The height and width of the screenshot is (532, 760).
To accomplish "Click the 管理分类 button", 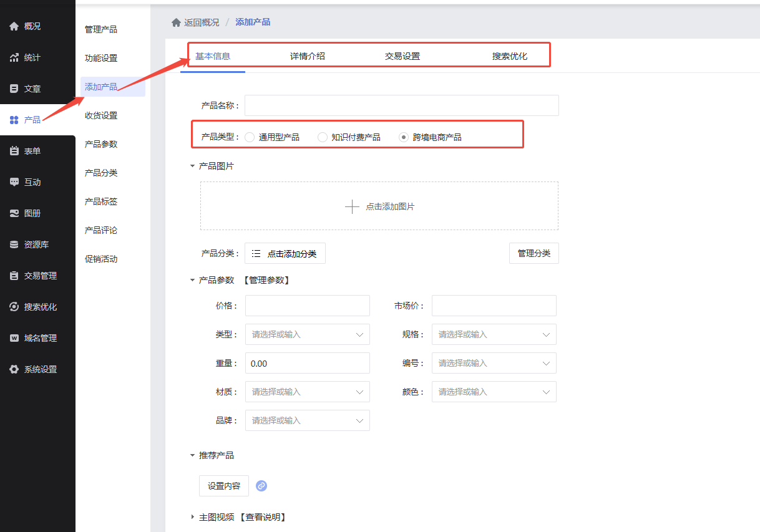I will [533, 253].
